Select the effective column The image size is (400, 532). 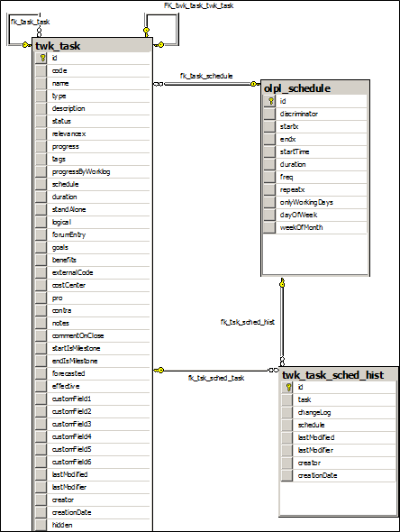coord(93,386)
